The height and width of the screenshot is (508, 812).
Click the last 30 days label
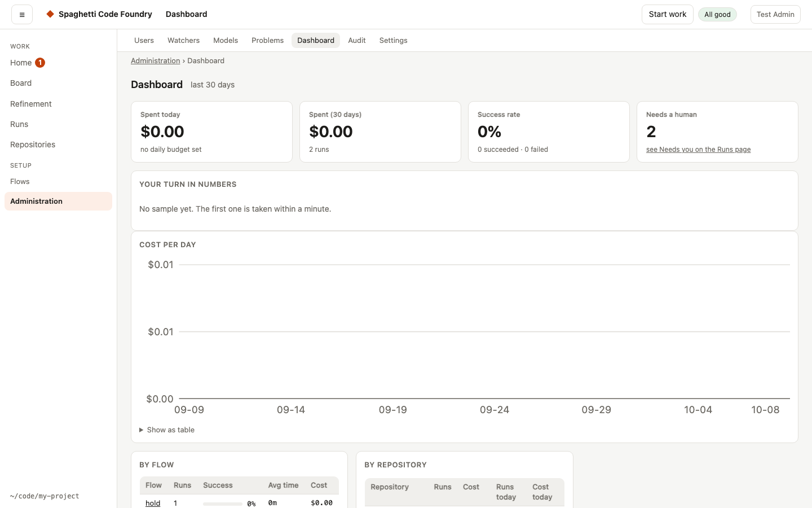[213, 85]
